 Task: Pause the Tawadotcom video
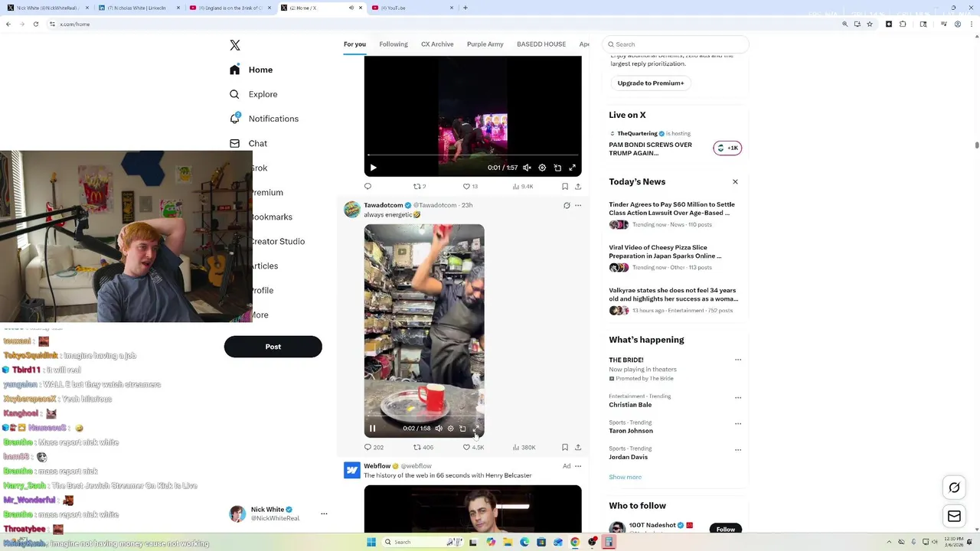click(373, 429)
